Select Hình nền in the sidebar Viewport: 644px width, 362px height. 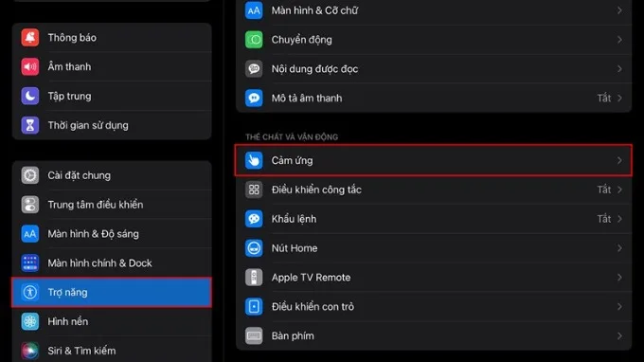pyautogui.click(x=112, y=321)
